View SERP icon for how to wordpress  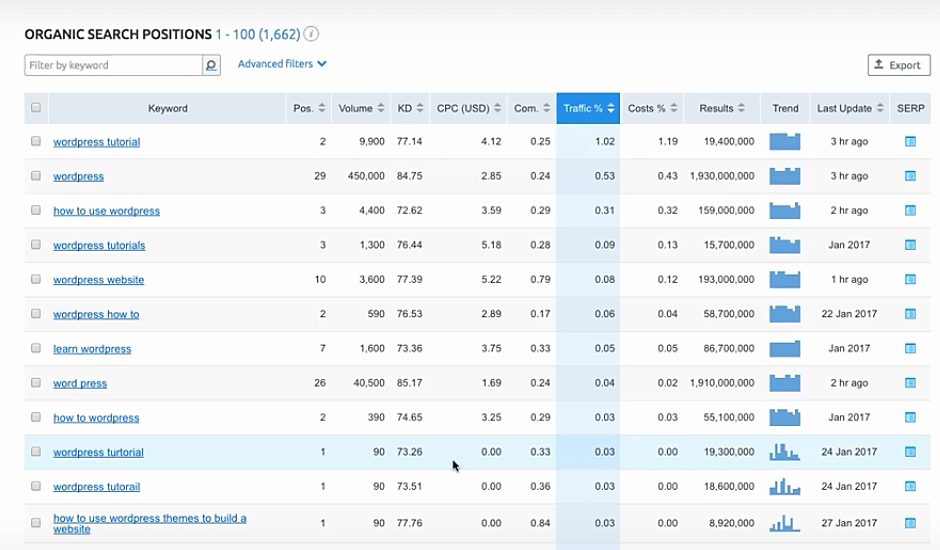pos(910,417)
